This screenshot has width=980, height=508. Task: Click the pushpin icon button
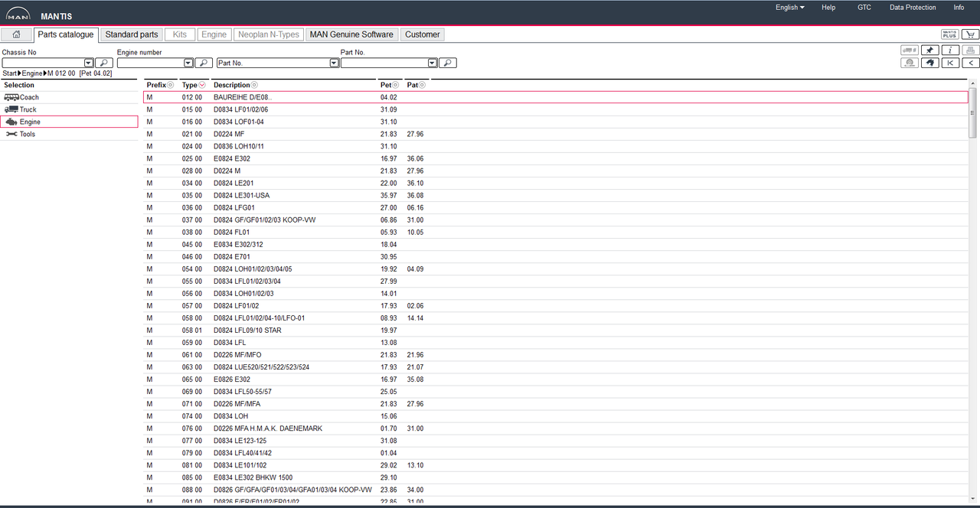929,50
